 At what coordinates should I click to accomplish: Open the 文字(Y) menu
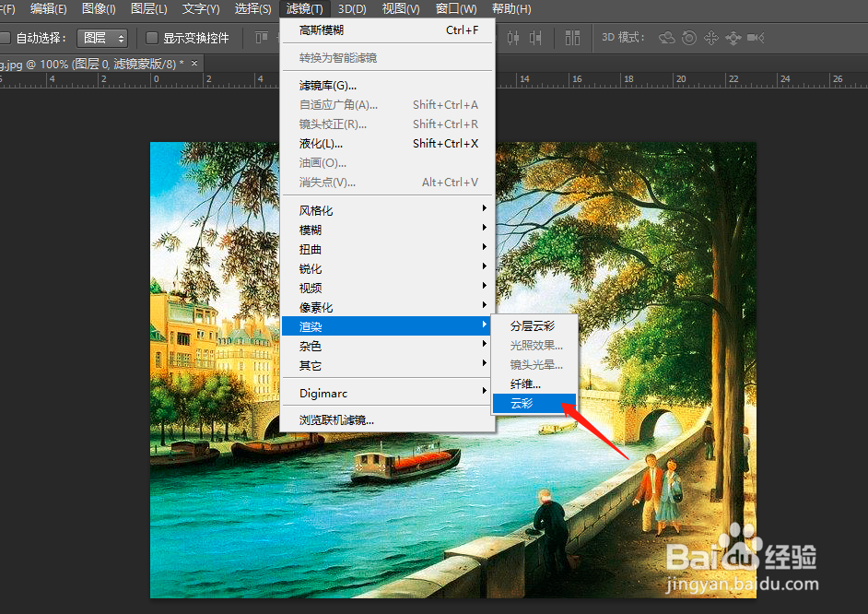(x=201, y=9)
